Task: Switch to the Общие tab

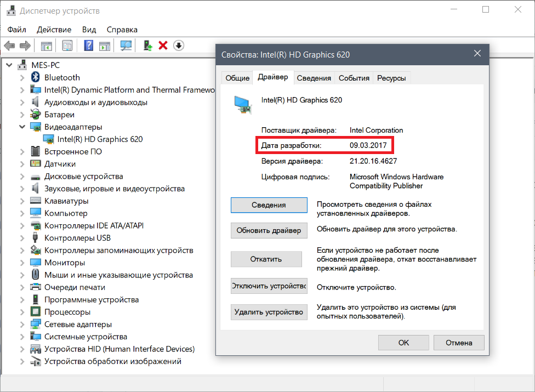Action: (x=237, y=78)
